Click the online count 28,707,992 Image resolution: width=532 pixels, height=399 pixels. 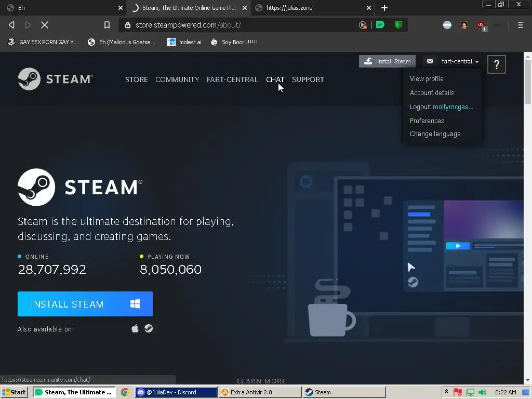tap(52, 270)
